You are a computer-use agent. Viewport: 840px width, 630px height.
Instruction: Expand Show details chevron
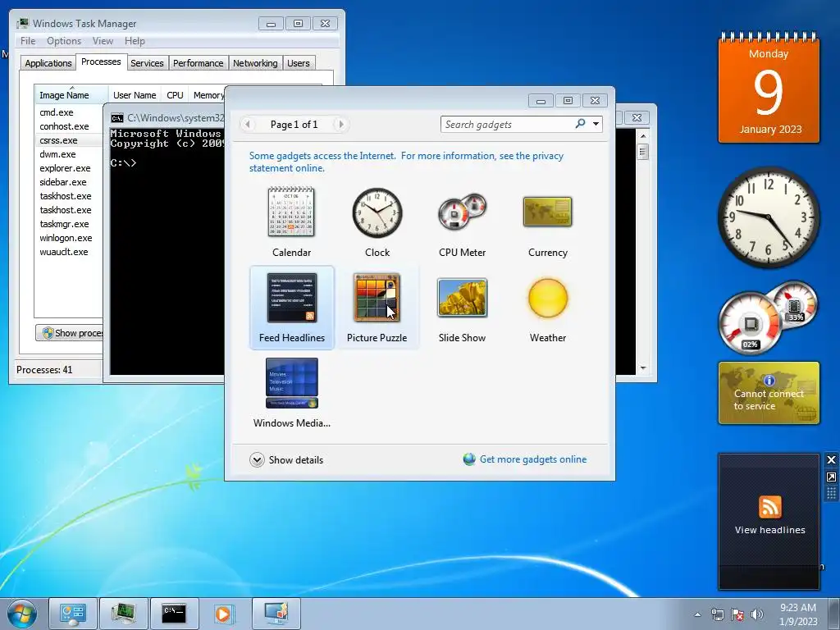[257, 459]
